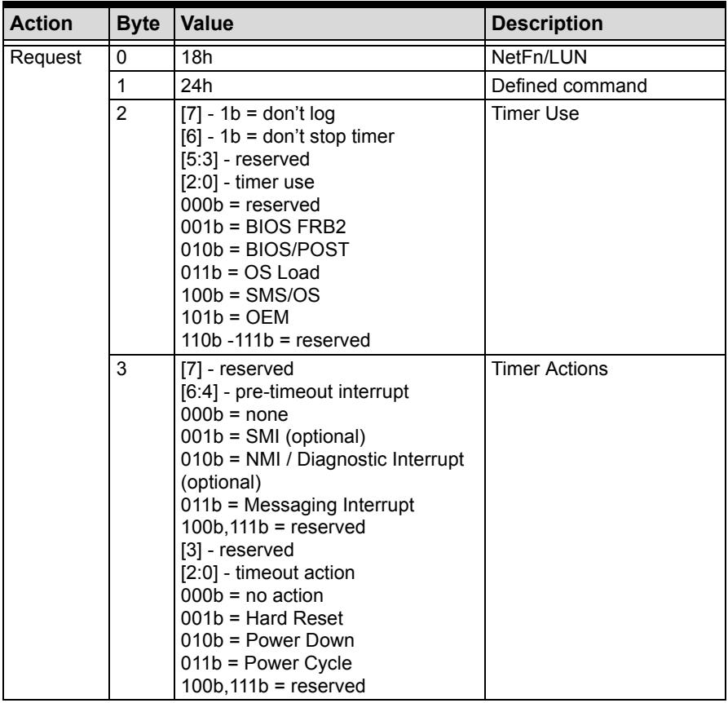Select the 18h value cell
The height and width of the screenshot is (703, 728).
(x=196, y=58)
